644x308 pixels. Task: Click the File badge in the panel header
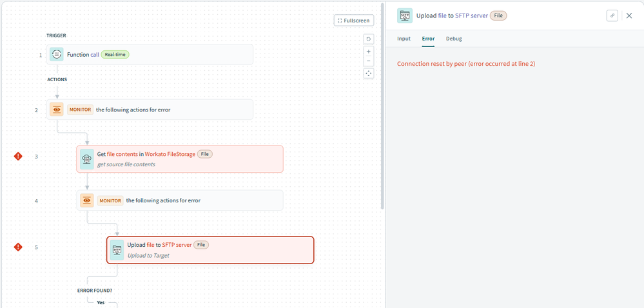498,15
